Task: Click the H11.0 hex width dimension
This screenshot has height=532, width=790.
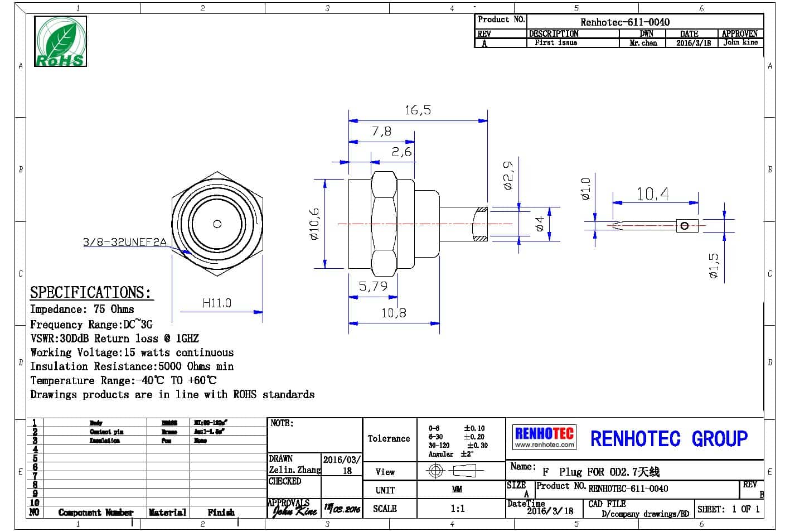Action: pyautogui.click(x=216, y=303)
